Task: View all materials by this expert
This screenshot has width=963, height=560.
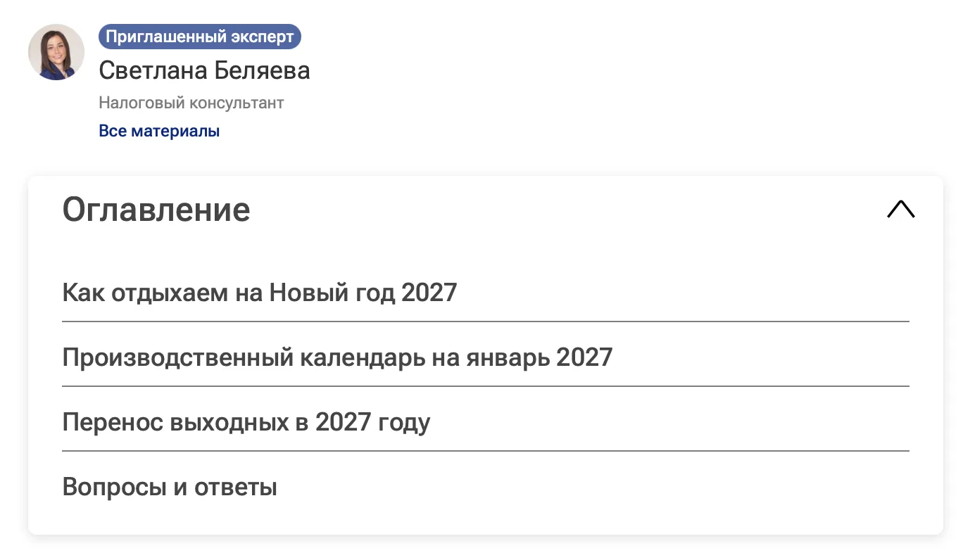Action: tap(159, 131)
